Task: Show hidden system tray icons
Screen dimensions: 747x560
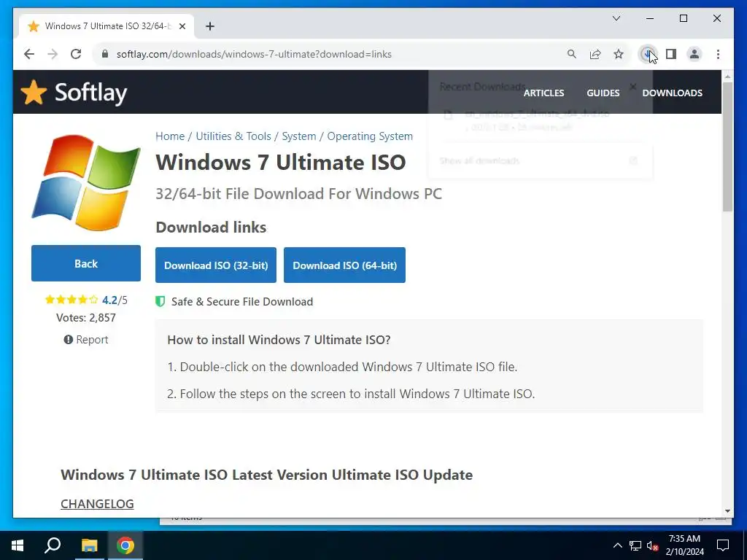Action: pos(617,545)
